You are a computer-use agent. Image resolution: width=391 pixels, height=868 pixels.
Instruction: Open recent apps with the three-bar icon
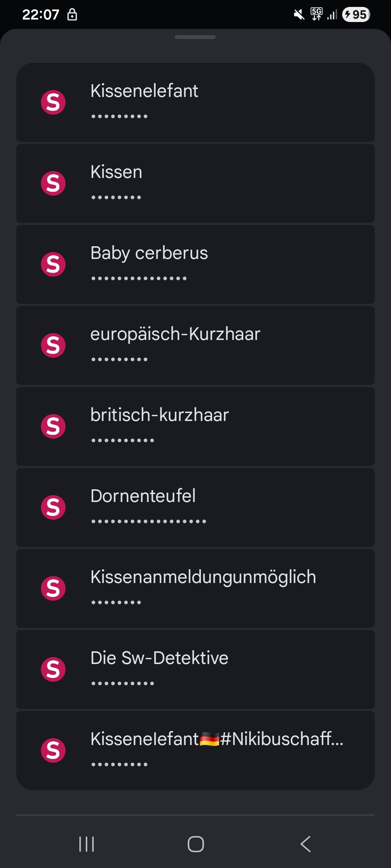[x=87, y=844]
